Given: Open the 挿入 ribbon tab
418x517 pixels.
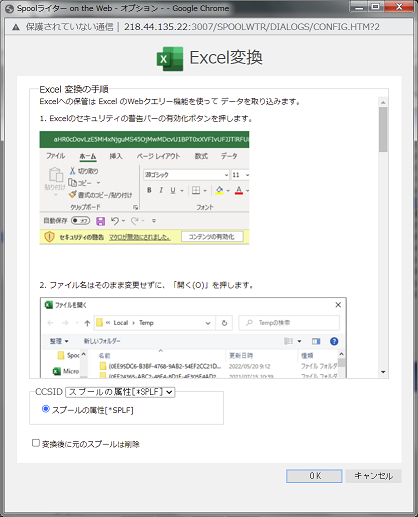Looking at the screenshot, I should tap(116, 156).
